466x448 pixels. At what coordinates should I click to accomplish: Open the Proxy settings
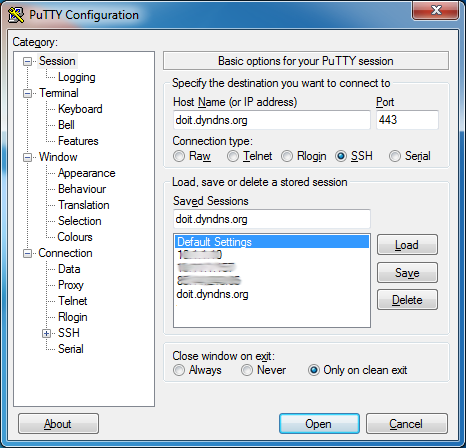coord(71,285)
